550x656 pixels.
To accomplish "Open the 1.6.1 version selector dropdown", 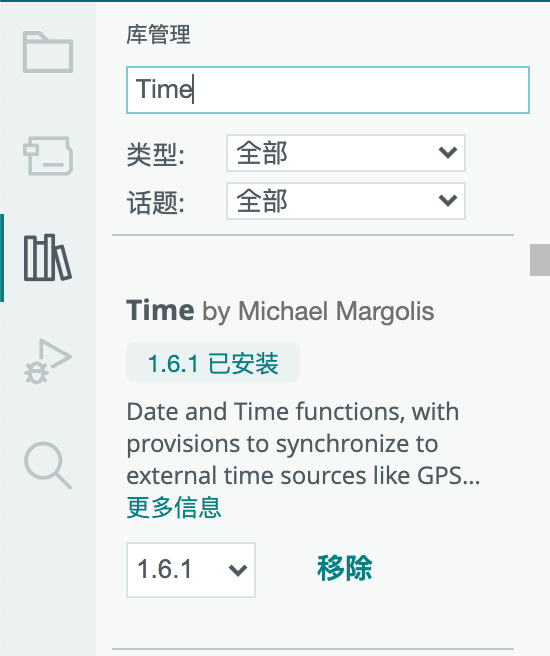I will coord(191,570).
